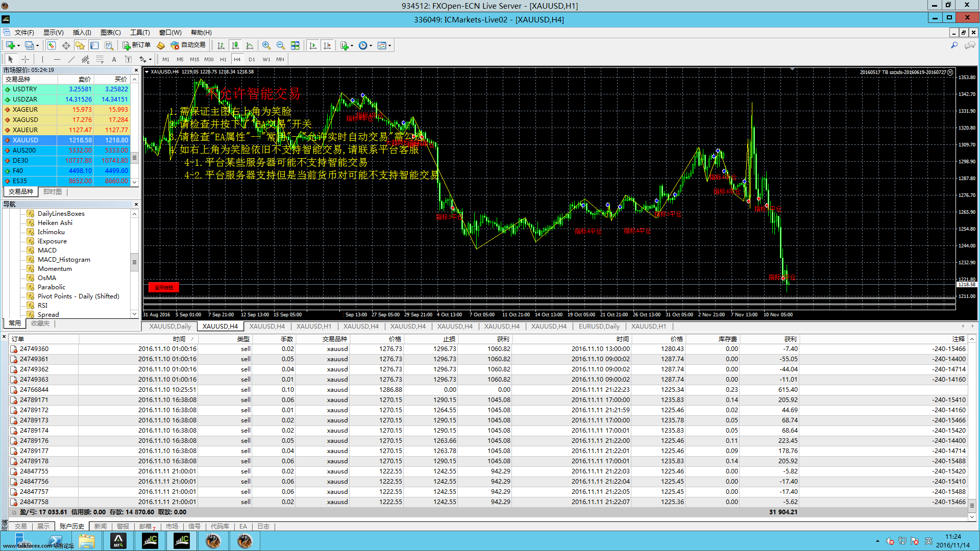Viewport: 980px width, 551px height.
Task: Switch chart to line chart style
Action: 250,45
